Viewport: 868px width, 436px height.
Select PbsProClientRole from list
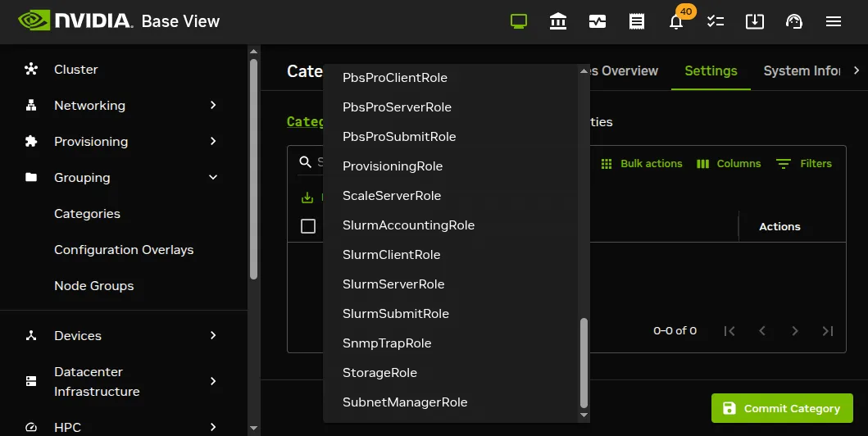click(x=452, y=78)
